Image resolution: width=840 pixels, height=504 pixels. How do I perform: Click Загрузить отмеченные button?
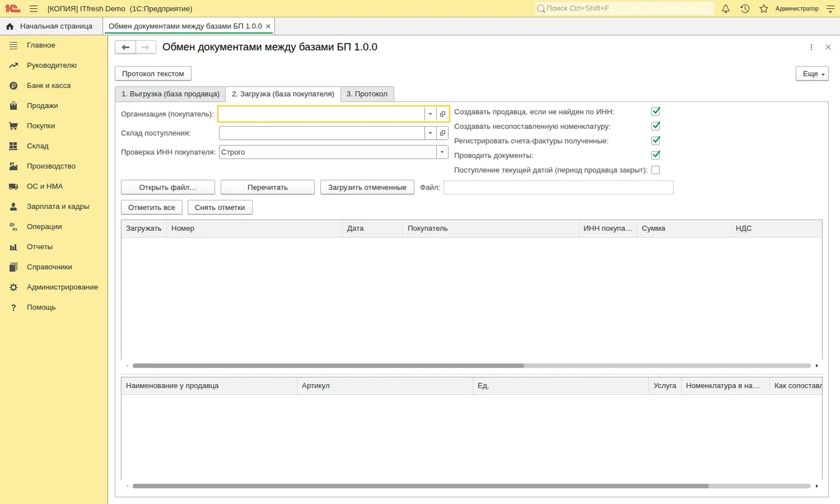pyautogui.click(x=367, y=187)
